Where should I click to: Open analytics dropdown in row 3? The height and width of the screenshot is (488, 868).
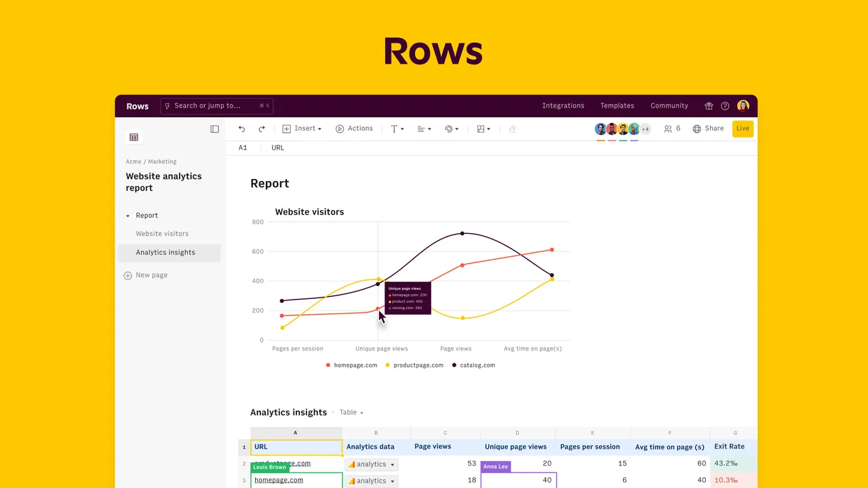click(372, 481)
